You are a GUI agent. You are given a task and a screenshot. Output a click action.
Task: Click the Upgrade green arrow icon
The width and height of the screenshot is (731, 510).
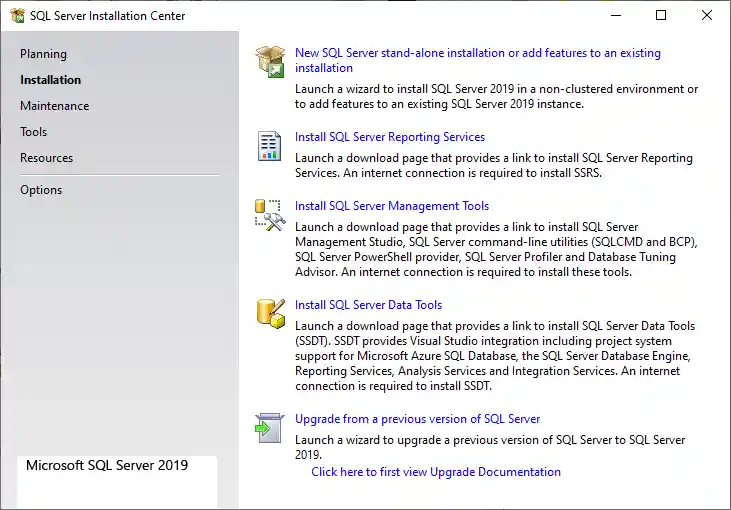point(269,428)
